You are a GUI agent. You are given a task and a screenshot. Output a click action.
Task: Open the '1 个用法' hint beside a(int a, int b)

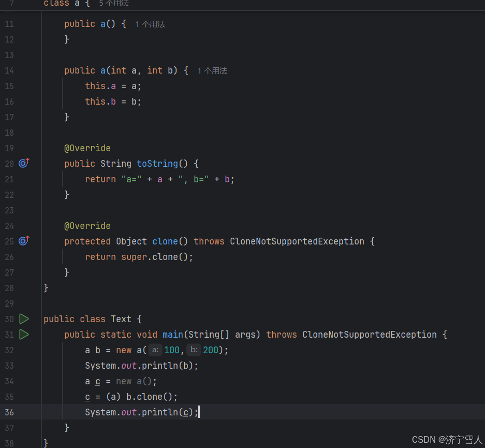click(x=212, y=71)
